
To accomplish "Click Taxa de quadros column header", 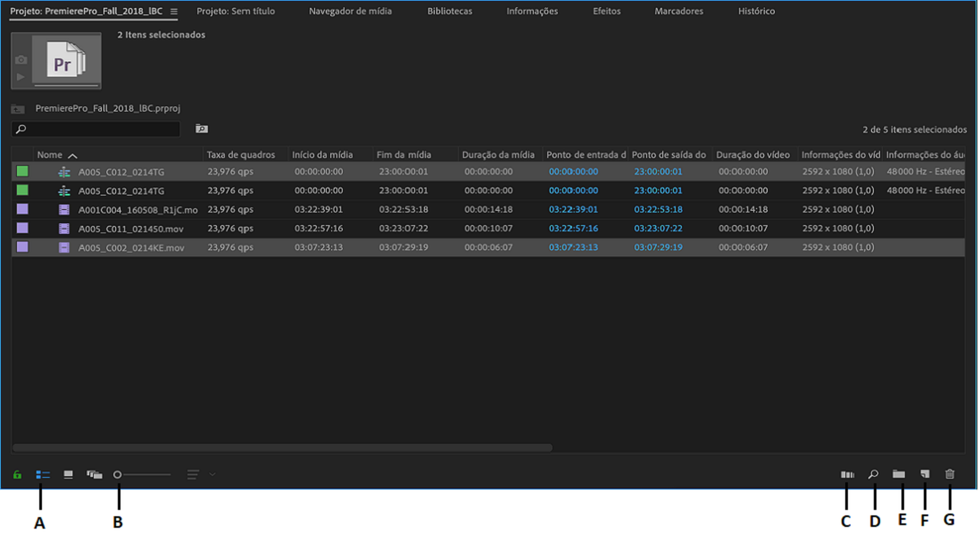I will 241,155.
